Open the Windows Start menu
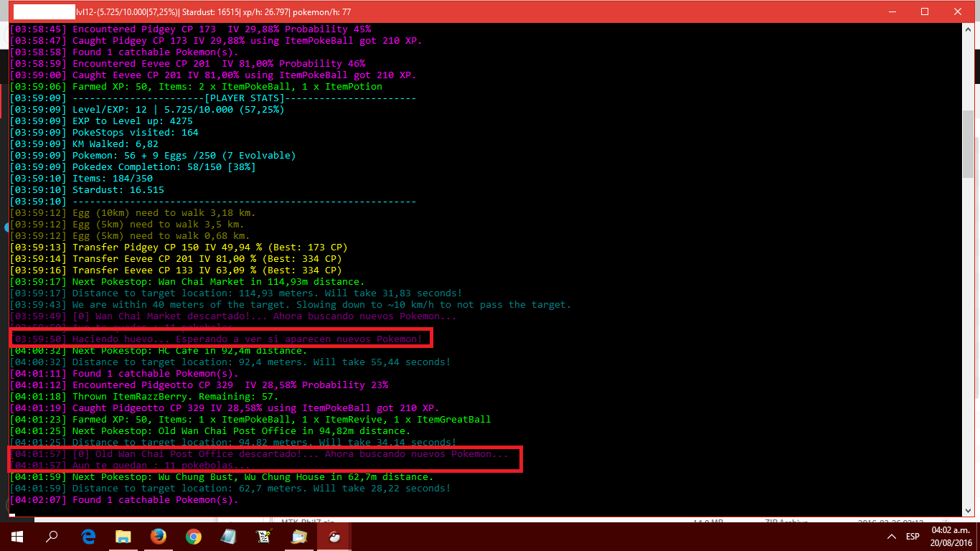This screenshot has height=551, width=980. [17, 536]
